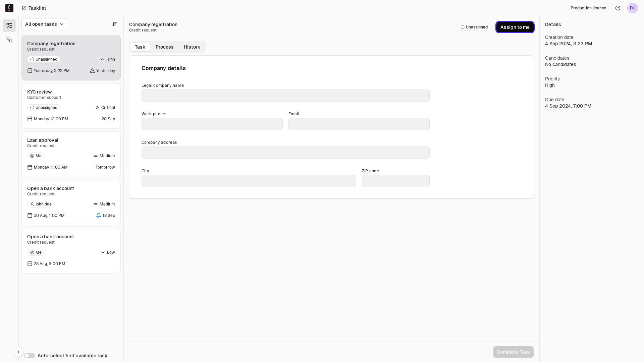Click the Tomorrow due label on Loan approval

(x=105, y=167)
